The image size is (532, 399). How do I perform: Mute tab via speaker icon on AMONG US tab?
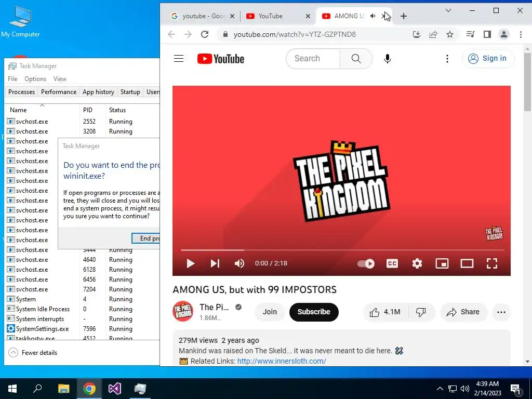[x=373, y=16]
